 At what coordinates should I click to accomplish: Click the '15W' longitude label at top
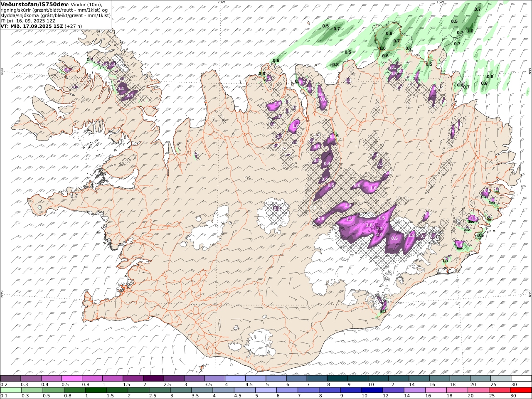[x=440, y=2]
